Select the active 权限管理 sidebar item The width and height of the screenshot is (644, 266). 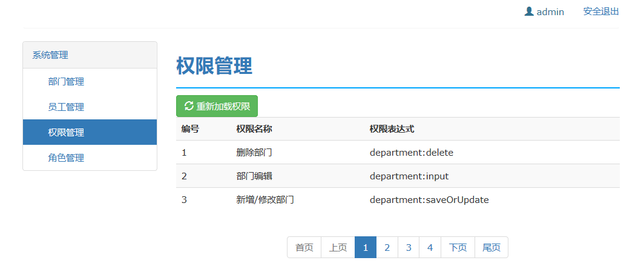tap(66, 133)
